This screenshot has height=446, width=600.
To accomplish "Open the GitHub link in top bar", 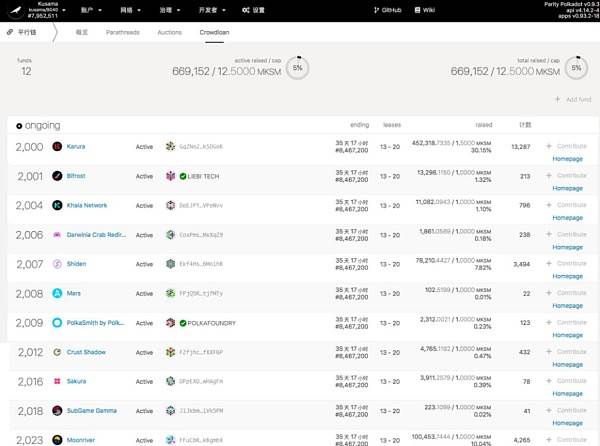I will [388, 10].
